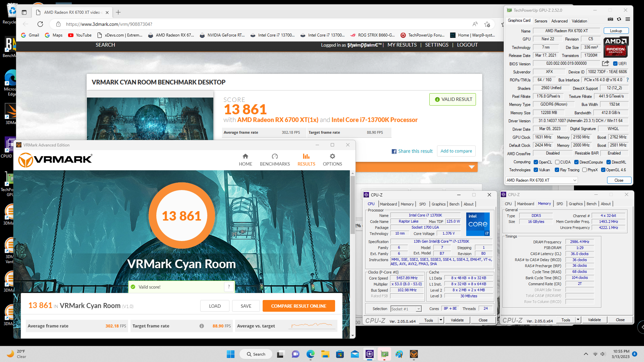Image resolution: width=644 pixels, height=362 pixels.
Task: Click browser back arrow icon
Action: pos(25,24)
